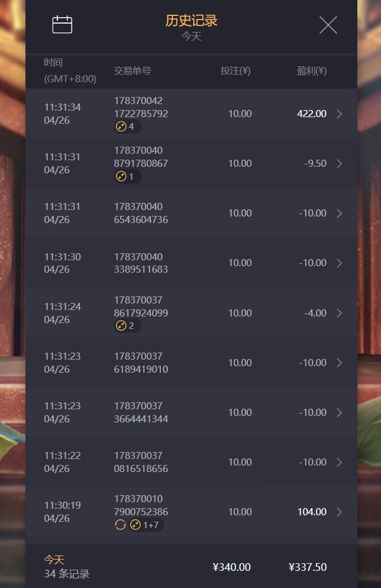Screen dimensions: 381x588
Task: Expand the 104.00 profit record
Action: (340, 512)
